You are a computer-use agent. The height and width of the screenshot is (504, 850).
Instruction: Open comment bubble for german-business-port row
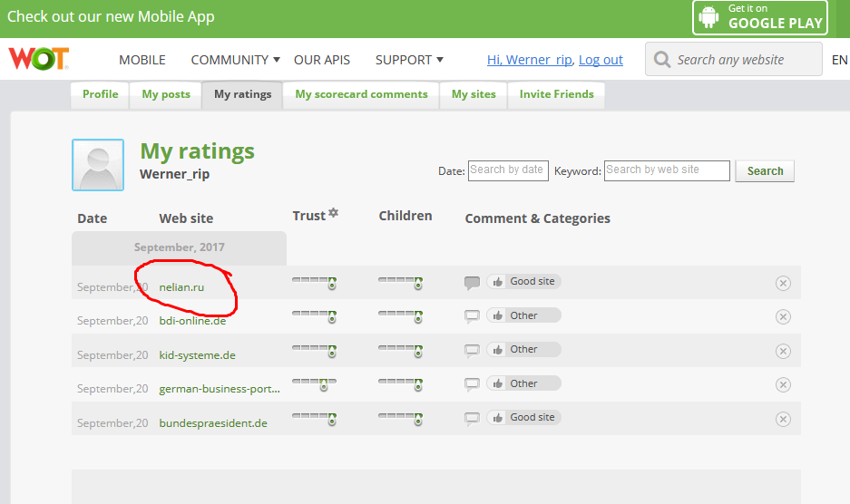472,384
